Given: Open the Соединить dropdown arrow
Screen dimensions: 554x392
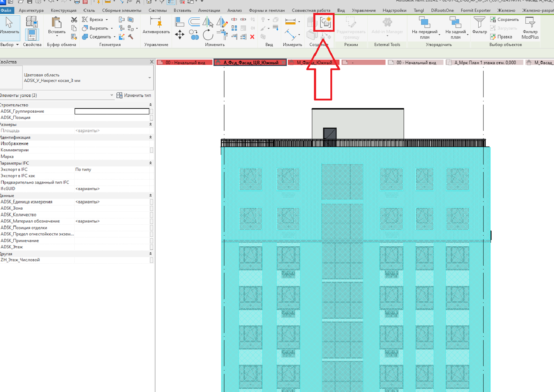Looking at the screenshot, I should pyautogui.click(x=114, y=37).
